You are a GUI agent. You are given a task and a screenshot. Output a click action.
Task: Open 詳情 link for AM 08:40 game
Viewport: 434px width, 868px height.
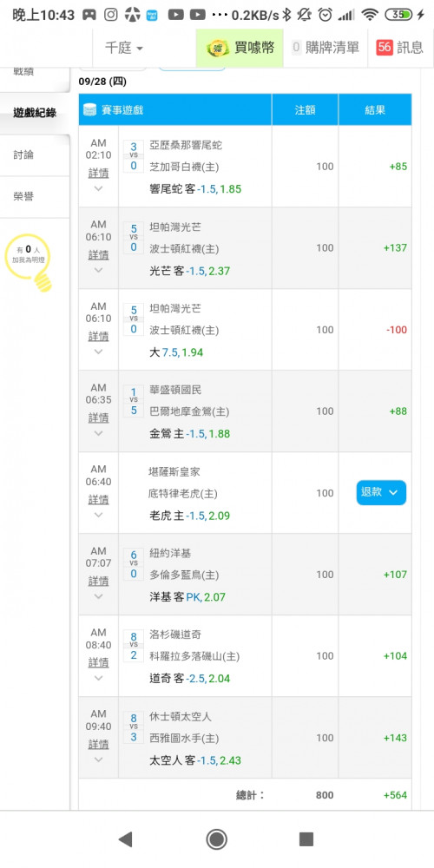(x=99, y=662)
